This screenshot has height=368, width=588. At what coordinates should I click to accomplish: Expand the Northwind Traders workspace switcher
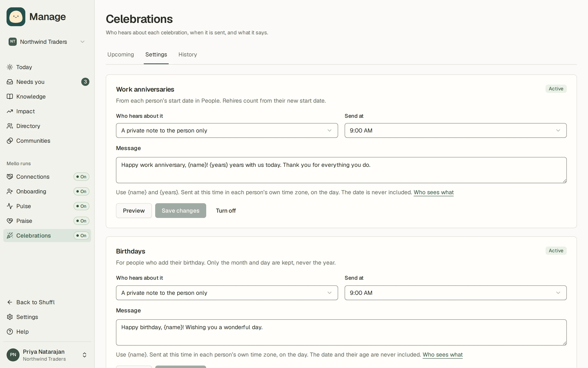[47, 42]
